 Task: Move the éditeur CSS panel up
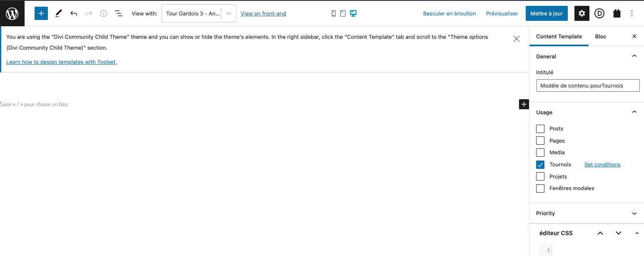(x=600, y=233)
